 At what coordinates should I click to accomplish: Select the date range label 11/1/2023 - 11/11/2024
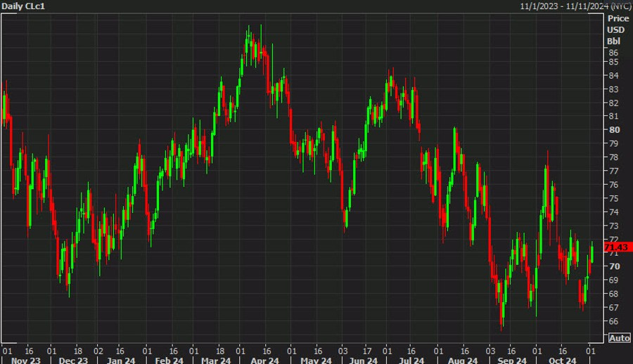[564, 6]
